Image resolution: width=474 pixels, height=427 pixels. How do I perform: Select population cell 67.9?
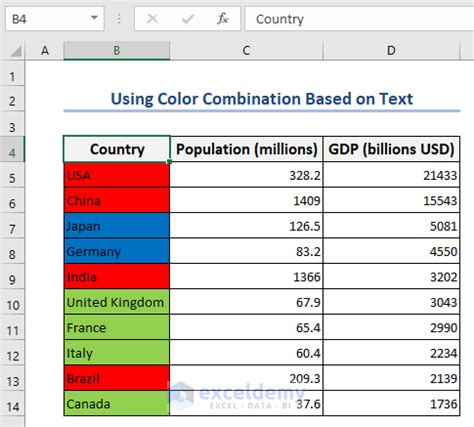[246, 302]
